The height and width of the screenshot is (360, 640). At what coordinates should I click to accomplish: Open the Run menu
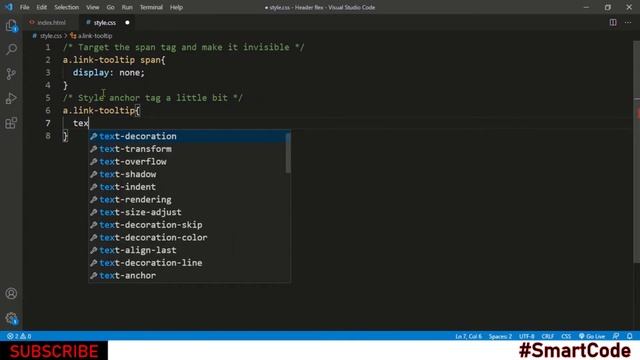coord(127,7)
